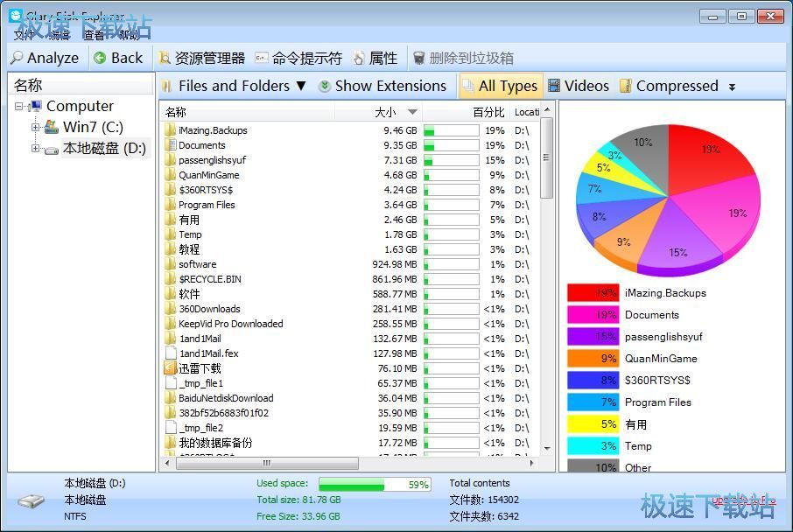Expand more file type filters chevron
Viewport: 793px width, 532px height.
point(732,87)
